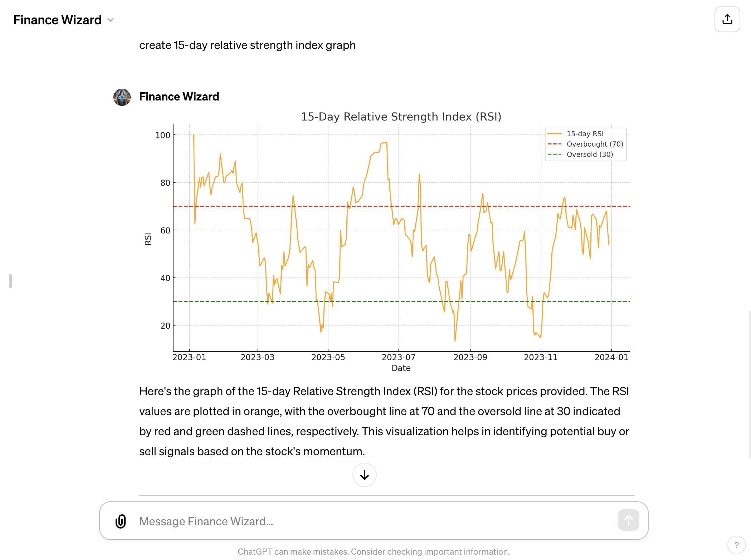Open the Finance Wizard model dropdown chevron
The image size is (751, 560).
tap(110, 20)
